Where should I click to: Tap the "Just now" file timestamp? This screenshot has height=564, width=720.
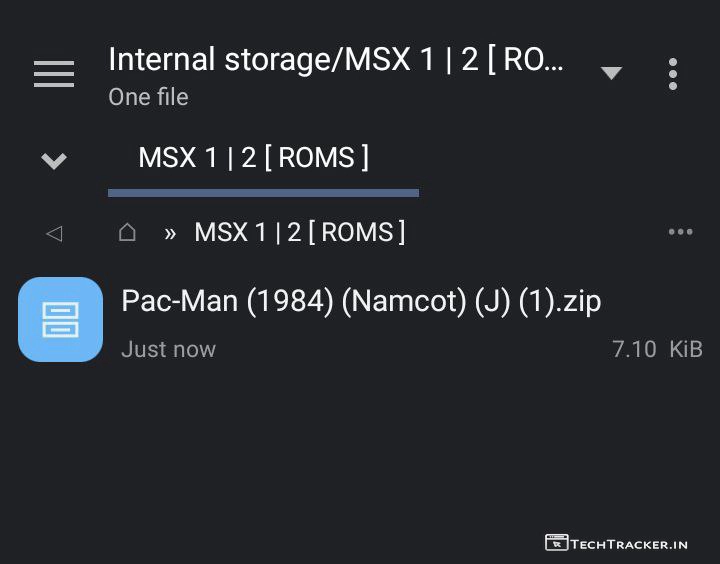tap(168, 349)
